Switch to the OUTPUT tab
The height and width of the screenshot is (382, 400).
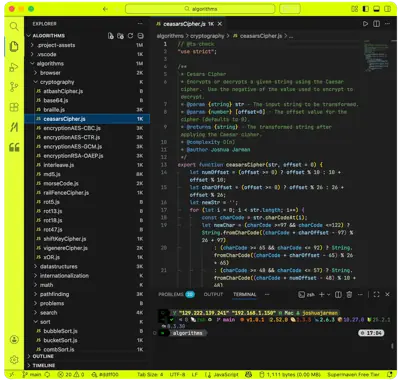(x=213, y=295)
